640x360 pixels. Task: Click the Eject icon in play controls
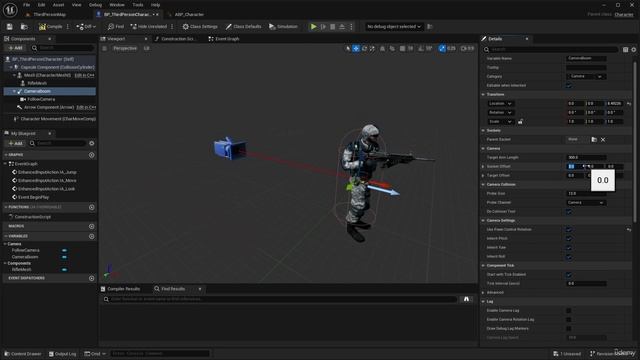[342, 27]
